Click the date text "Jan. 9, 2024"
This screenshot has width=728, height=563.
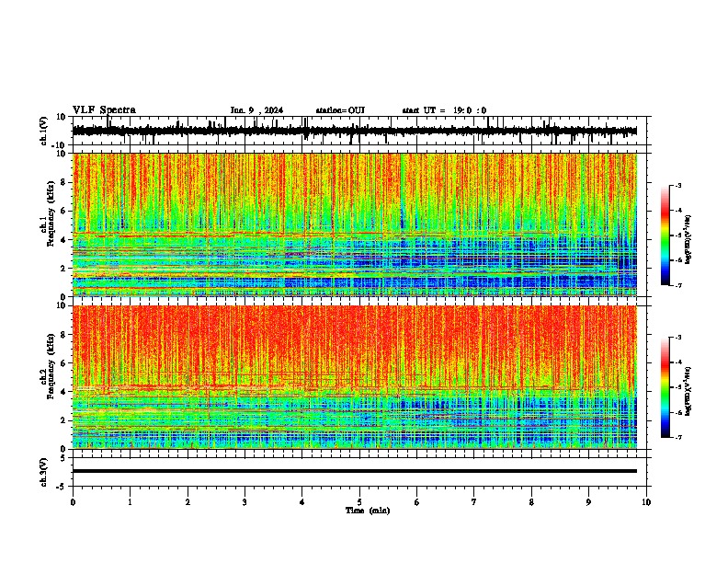coord(256,110)
